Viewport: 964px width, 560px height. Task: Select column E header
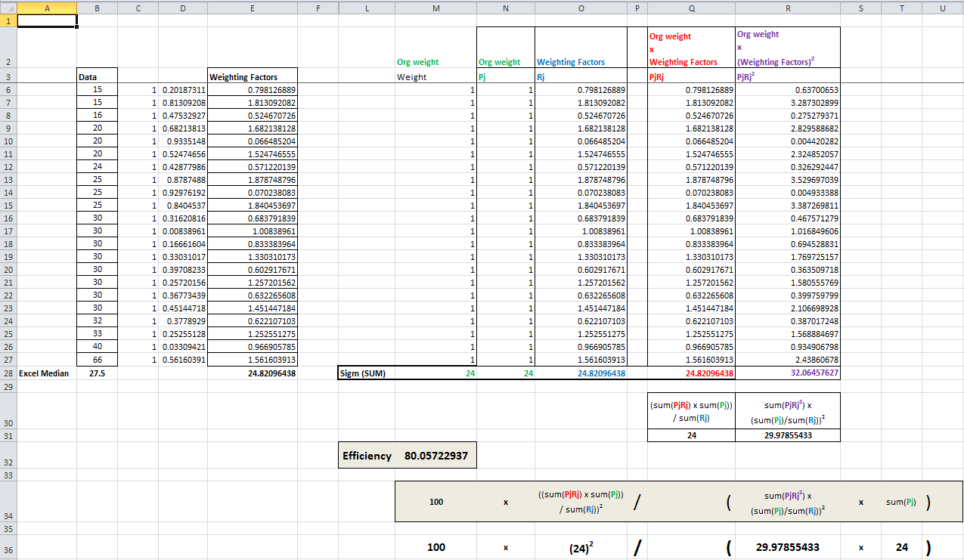[253, 7]
